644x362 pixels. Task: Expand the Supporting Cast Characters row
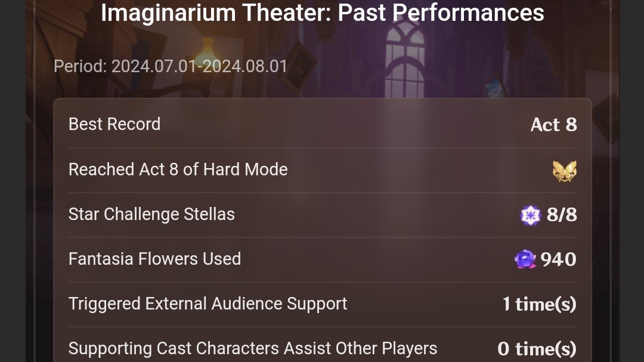coord(322,348)
